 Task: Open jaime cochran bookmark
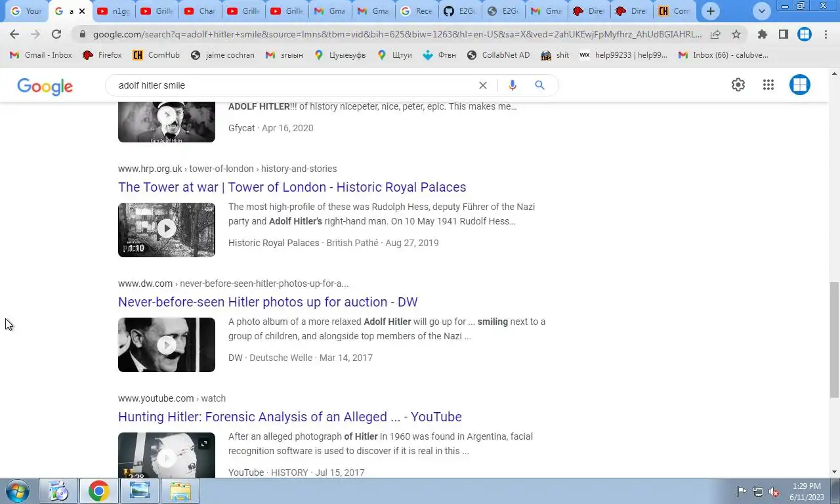tap(222, 55)
